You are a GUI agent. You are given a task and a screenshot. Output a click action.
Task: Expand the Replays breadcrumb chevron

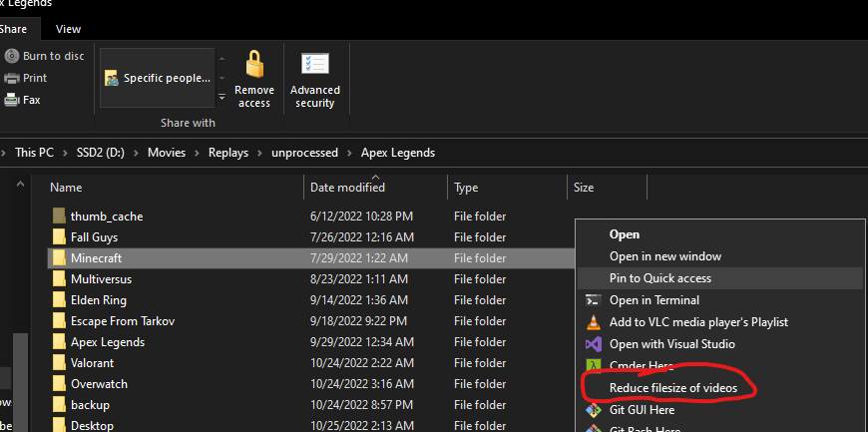pos(259,153)
